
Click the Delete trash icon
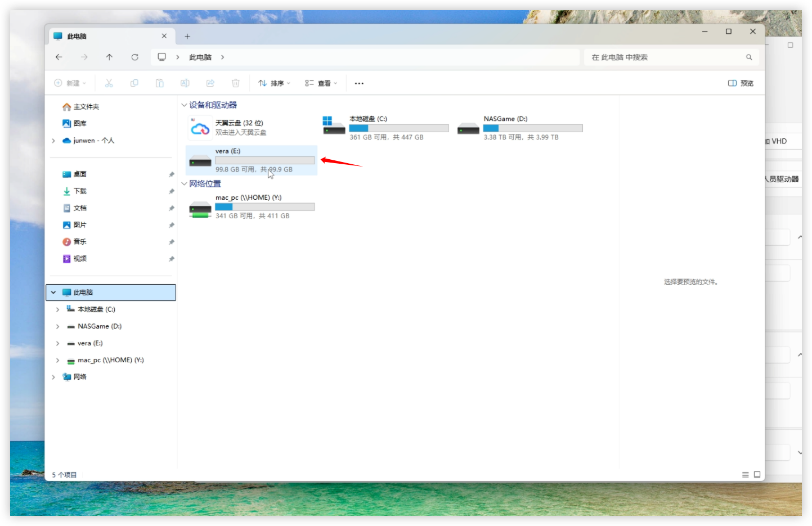[235, 83]
